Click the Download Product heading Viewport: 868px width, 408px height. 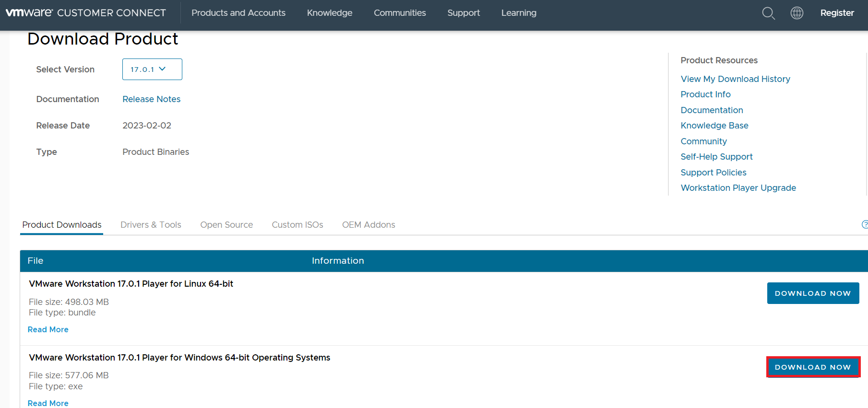coord(103,39)
